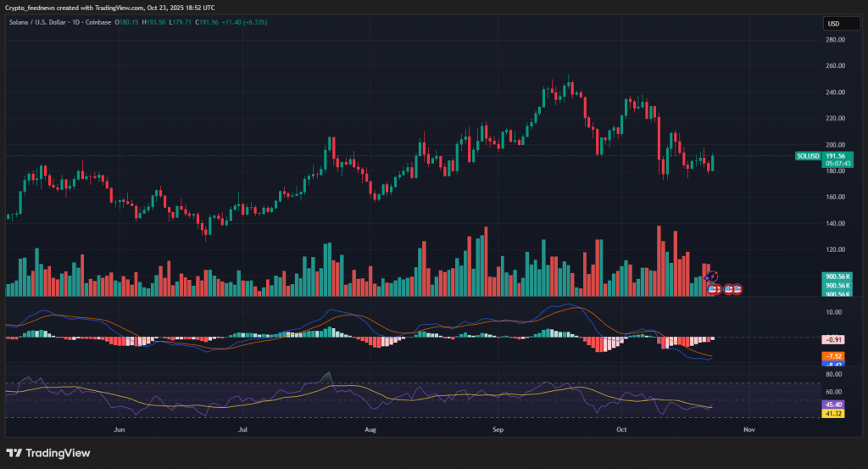Viewport: 868px width, 469px height.
Task: Click the TradingView logo
Action: tap(48, 453)
